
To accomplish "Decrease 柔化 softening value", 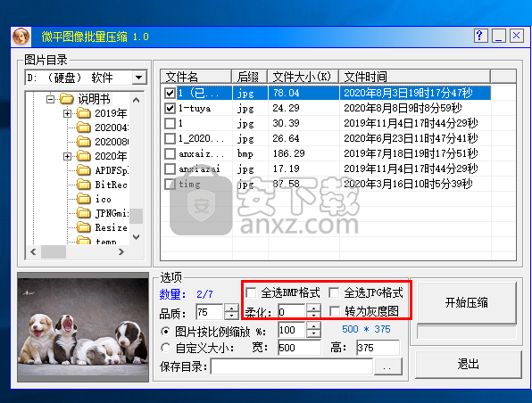I will 313,316.
